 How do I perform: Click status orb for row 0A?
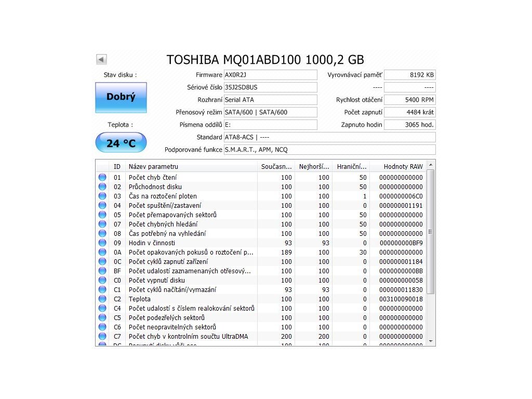tap(102, 252)
